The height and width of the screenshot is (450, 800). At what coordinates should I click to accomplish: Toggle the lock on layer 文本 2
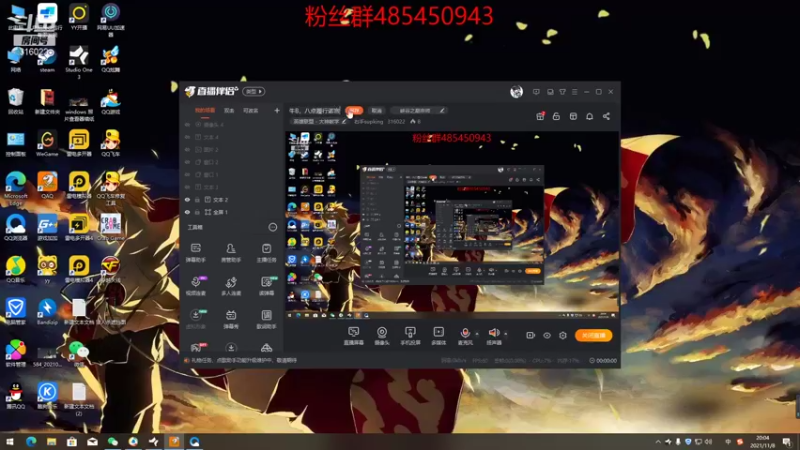click(x=197, y=200)
